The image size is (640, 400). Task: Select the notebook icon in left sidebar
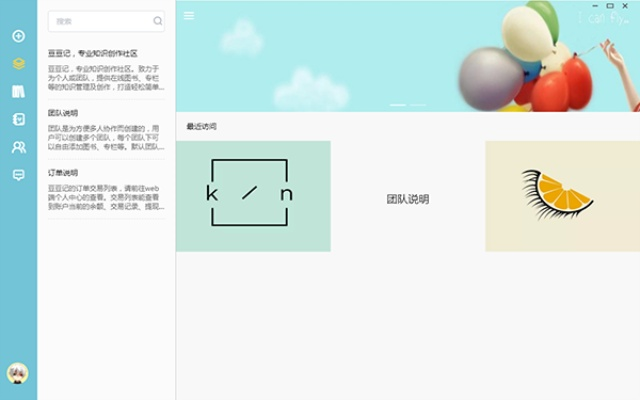point(18,119)
